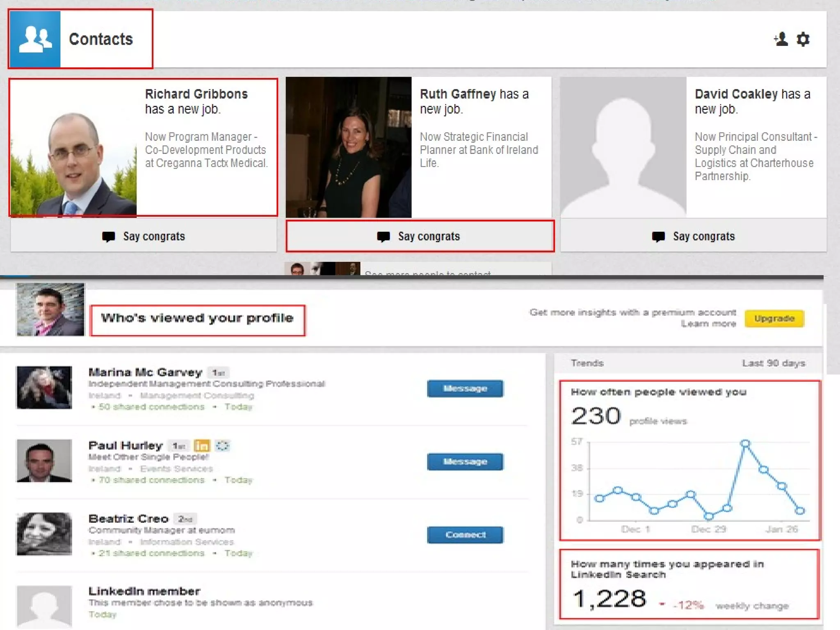Click speech bubble icon under David Coakley

pyautogui.click(x=658, y=237)
